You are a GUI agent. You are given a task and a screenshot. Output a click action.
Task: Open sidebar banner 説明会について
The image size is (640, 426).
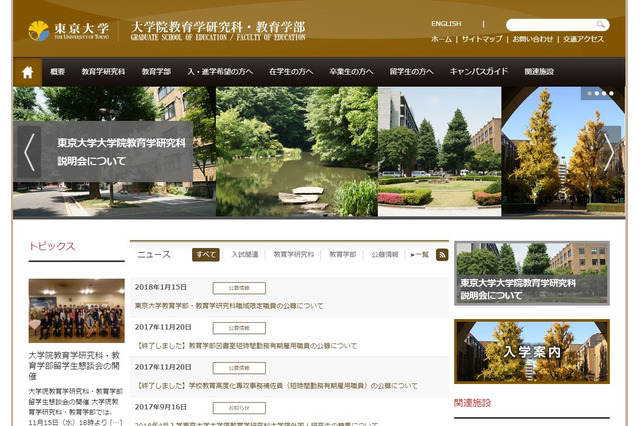[532, 273]
